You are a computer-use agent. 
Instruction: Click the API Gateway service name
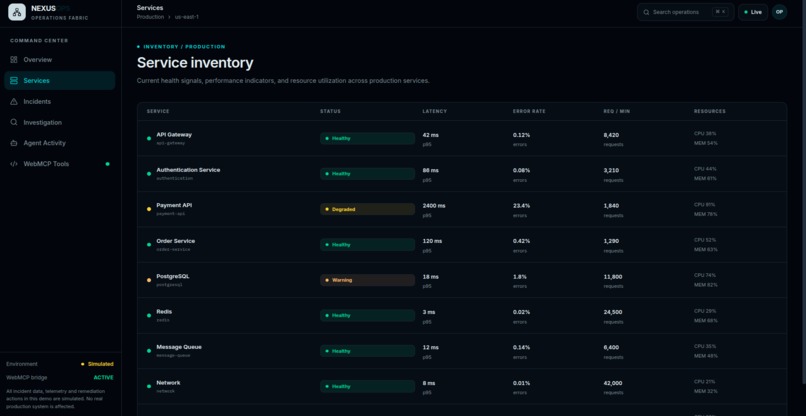174,135
